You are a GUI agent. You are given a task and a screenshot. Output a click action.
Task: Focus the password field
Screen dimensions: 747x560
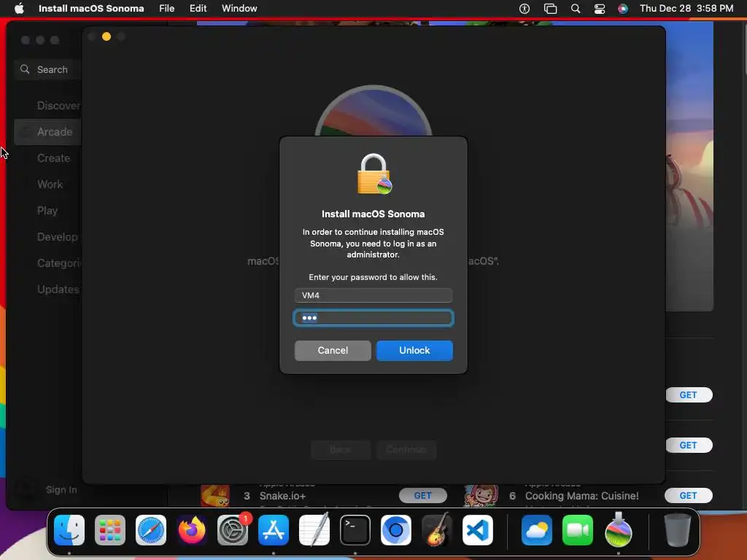tap(373, 318)
